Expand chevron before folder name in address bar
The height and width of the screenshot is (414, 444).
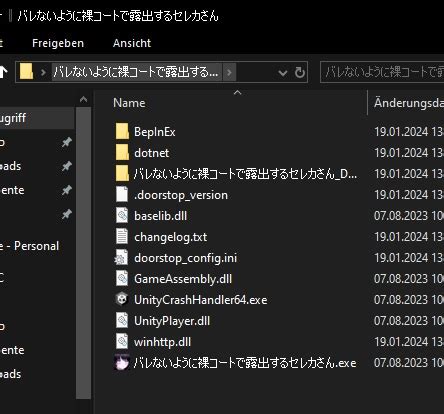pyautogui.click(x=43, y=72)
